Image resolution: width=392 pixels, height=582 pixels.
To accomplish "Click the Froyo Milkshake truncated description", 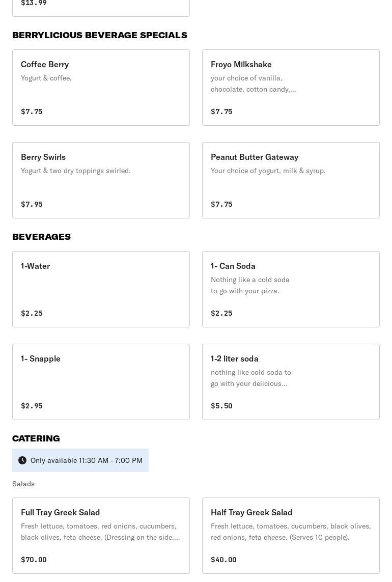I will 253,84.
